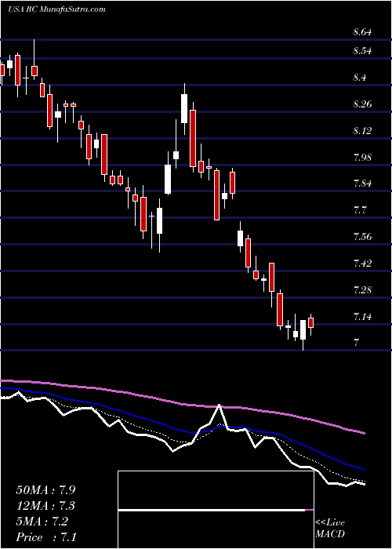Click the 7.84 price axis label
The image size is (392, 549).
coord(362,184)
